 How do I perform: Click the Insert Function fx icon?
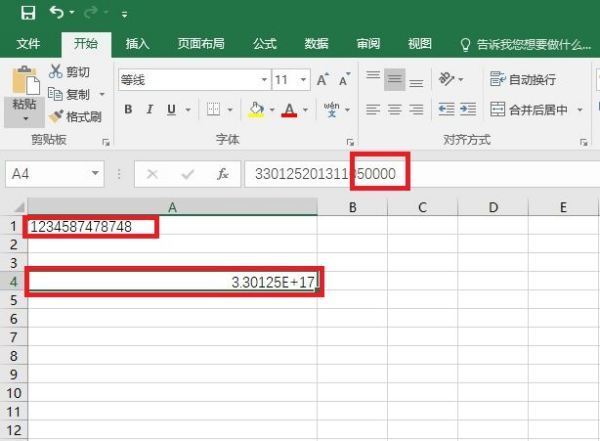[x=223, y=174]
